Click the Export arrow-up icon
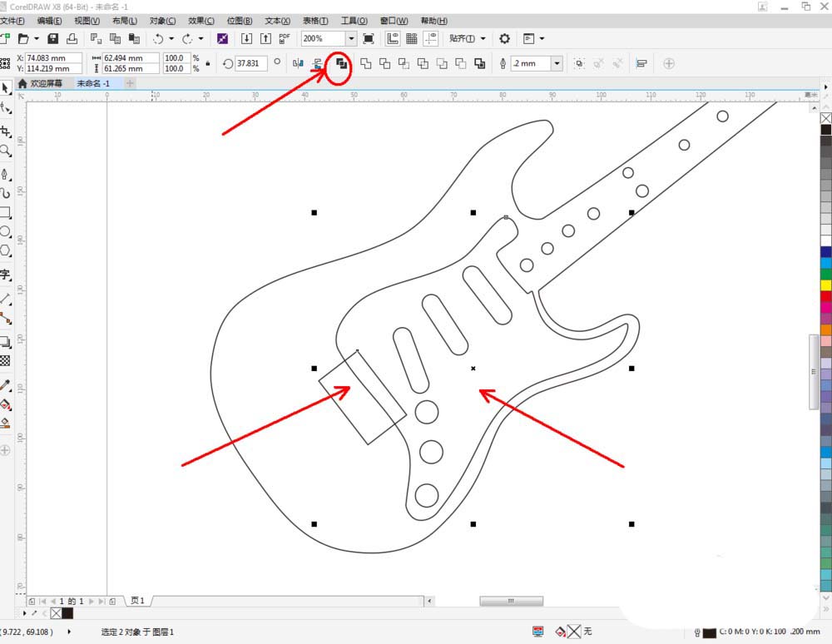The image size is (832, 644). pyautogui.click(x=265, y=38)
